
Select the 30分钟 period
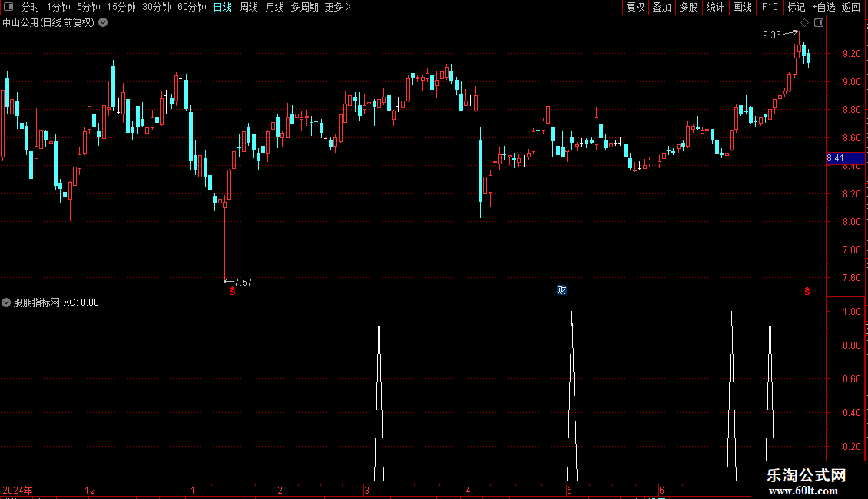pos(157,7)
